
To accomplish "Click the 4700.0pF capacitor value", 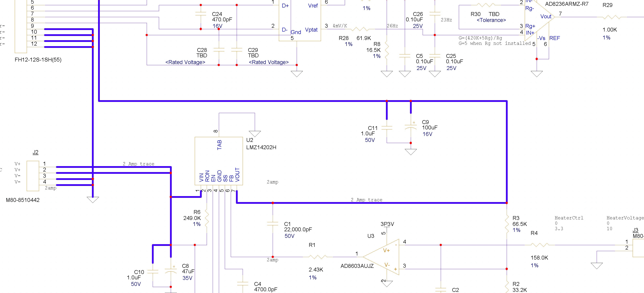I will (x=266, y=290).
